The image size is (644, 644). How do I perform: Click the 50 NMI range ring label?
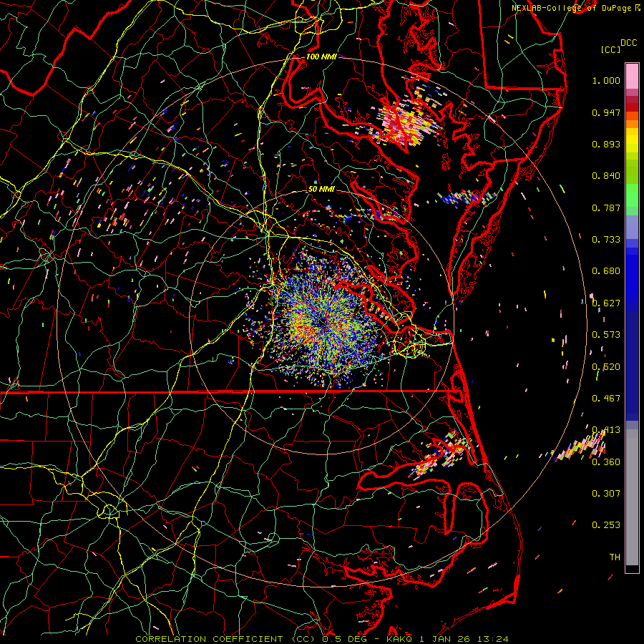tap(321, 190)
